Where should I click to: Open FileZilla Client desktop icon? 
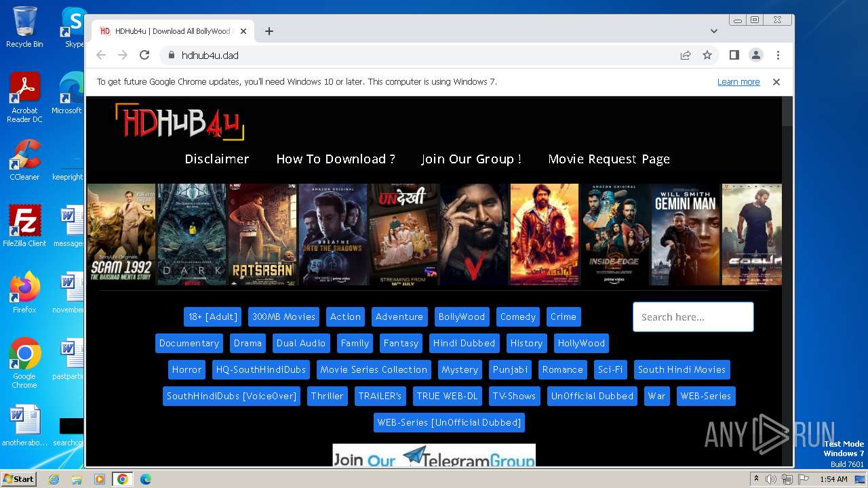point(24,227)
